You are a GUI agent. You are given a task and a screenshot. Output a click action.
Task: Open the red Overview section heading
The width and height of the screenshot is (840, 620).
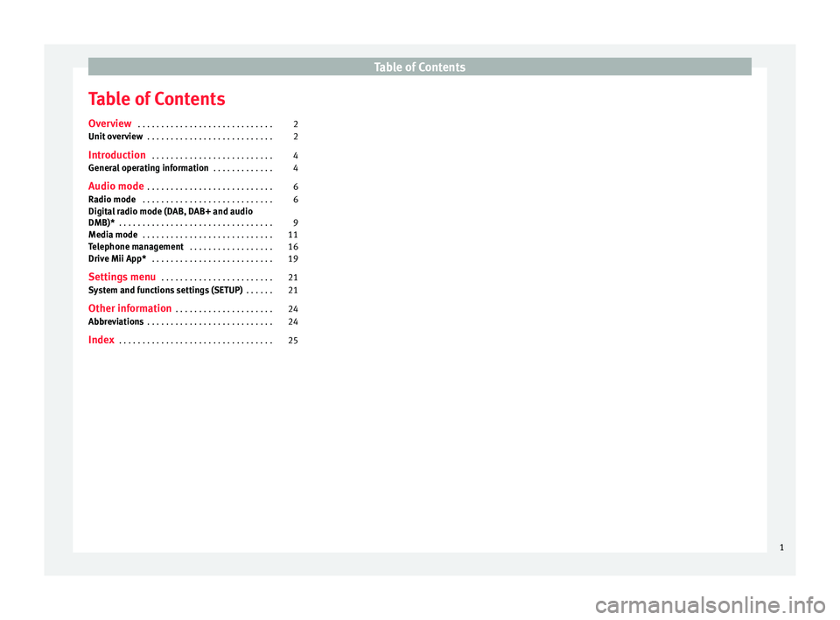110,124
